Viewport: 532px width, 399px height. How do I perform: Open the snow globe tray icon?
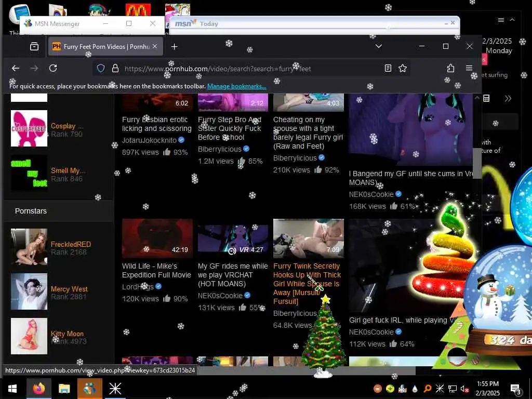tap(403, 389)
